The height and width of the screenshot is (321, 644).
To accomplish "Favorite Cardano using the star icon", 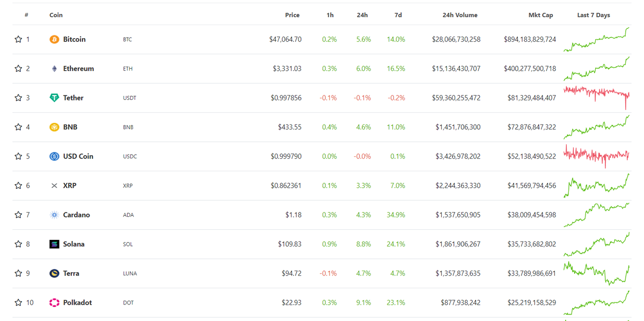I will click(18, 215).
